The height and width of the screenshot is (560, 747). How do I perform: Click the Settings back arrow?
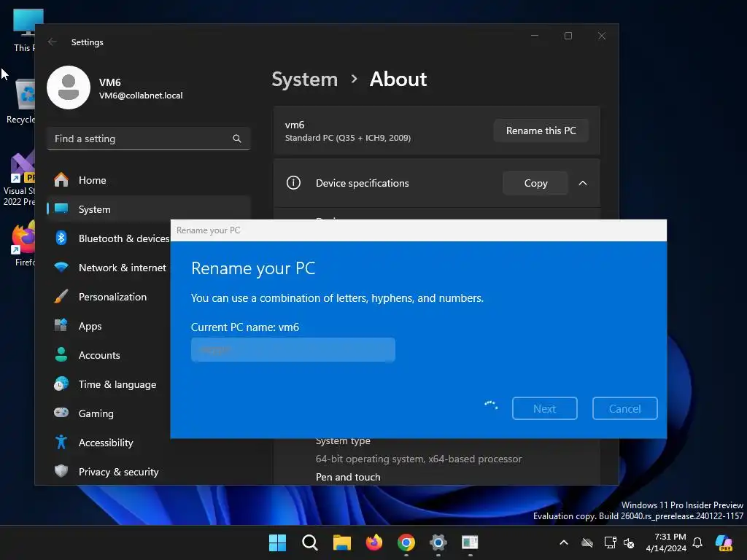click(53, 42)
